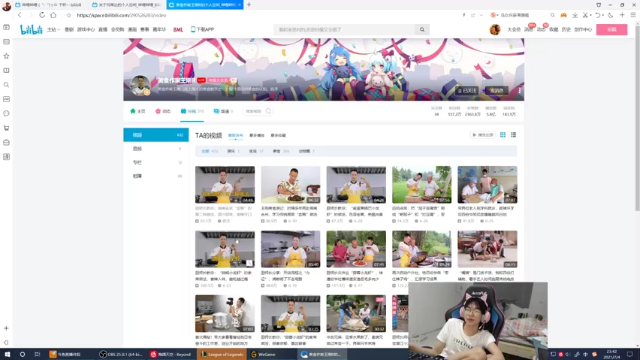640x360 pixels.
Task: Bookmark the page with the star icon
Action: tap(69, 15)
